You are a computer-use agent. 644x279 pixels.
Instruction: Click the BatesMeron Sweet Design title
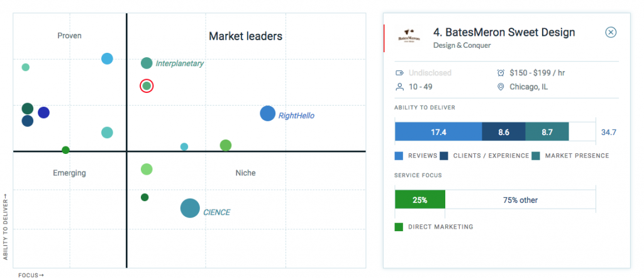tap(504, 33)
